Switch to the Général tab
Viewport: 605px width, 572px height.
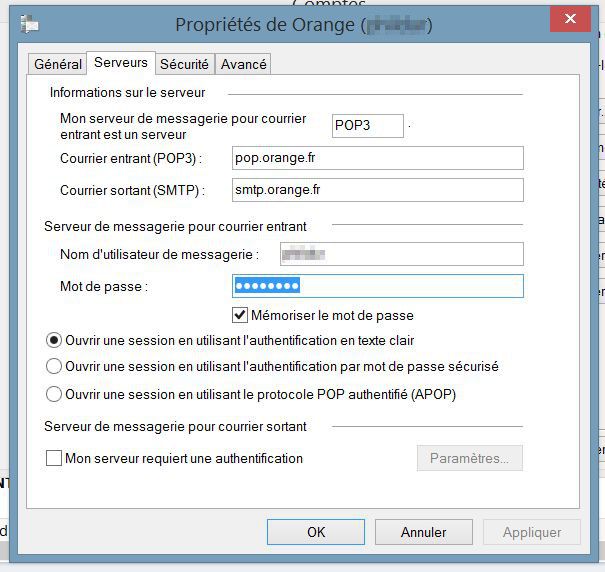tap(58, 64)
